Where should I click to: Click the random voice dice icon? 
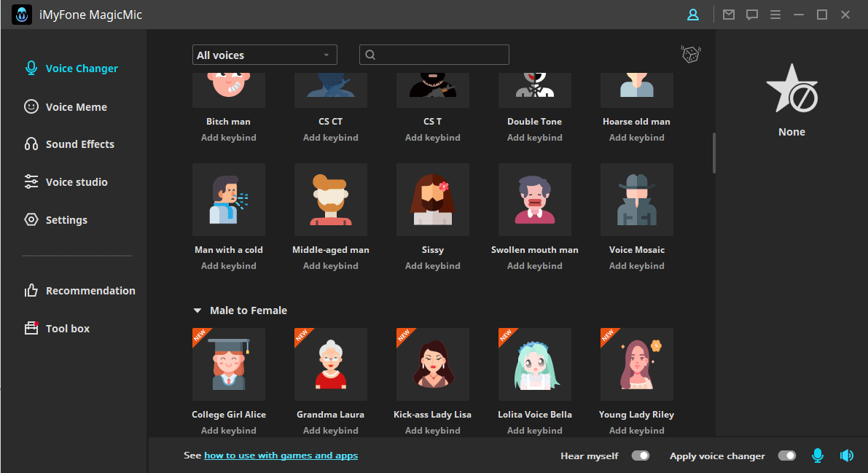pyautogui.click(x=690, y=54)
